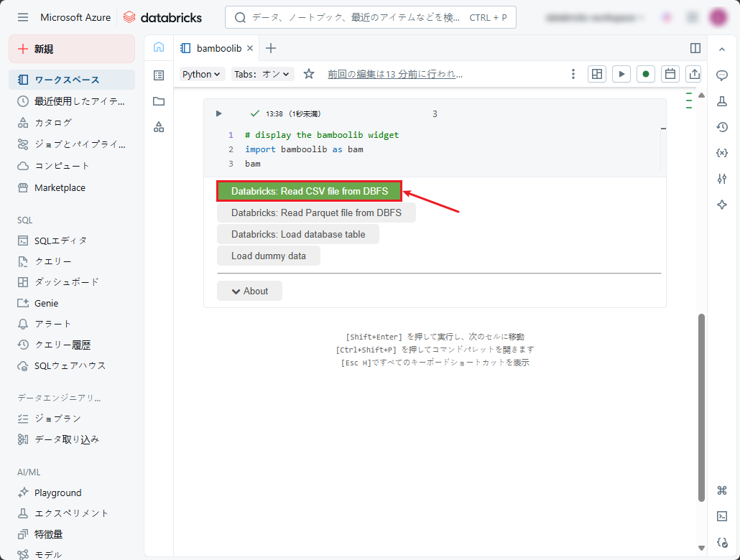740x560 pixels.
Task: Expand the About section
Action: click(x=249, y=291)
